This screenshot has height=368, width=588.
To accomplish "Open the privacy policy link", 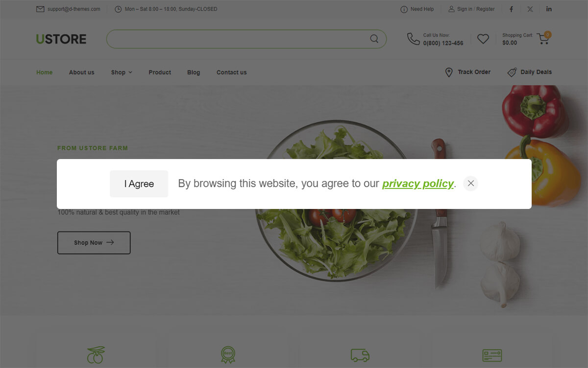I will pyautogui.click(x=418, y=184).
